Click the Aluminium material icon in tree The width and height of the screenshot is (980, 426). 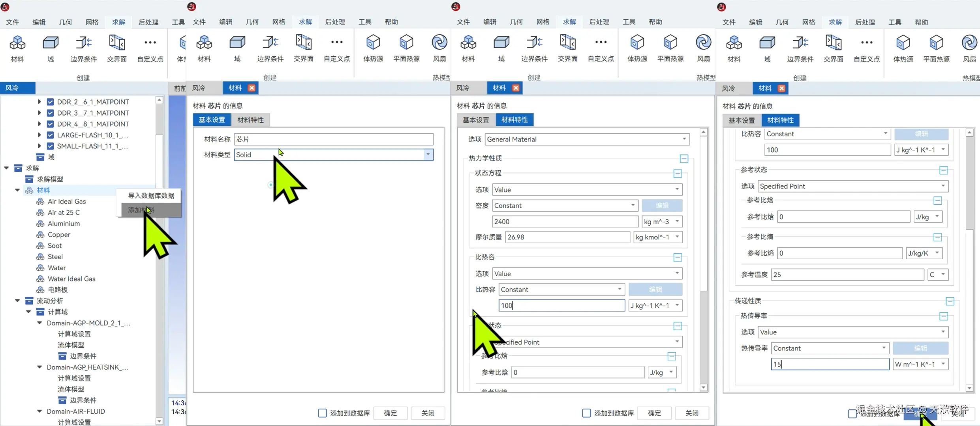point(40,224)
